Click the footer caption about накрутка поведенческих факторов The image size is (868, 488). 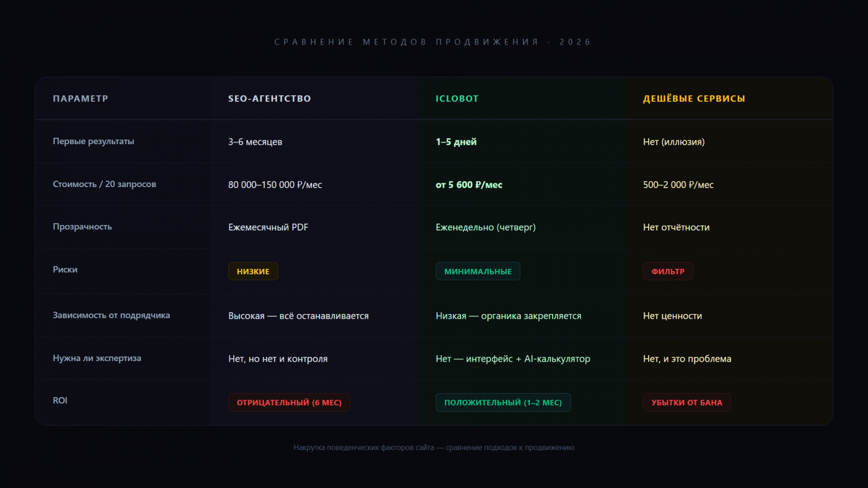(434, 448)
